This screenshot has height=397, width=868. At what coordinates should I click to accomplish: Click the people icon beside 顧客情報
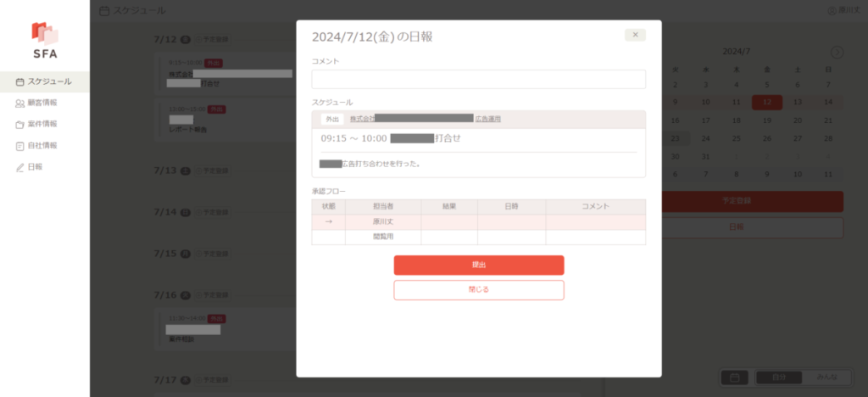(x=19, y=103)
